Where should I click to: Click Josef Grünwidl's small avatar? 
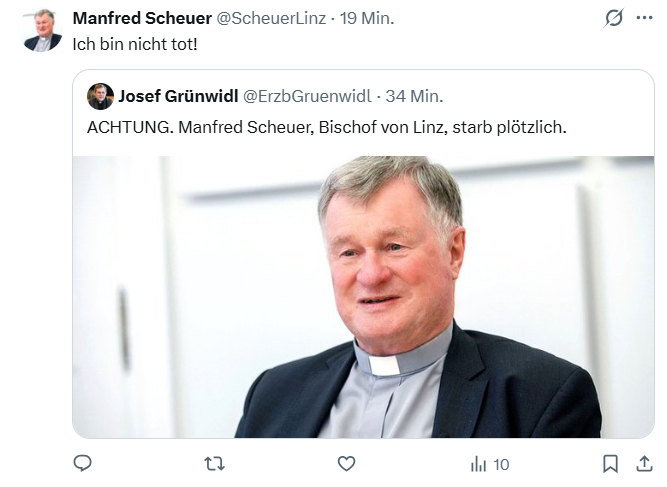pyautogui.click(x=100, y=97)
